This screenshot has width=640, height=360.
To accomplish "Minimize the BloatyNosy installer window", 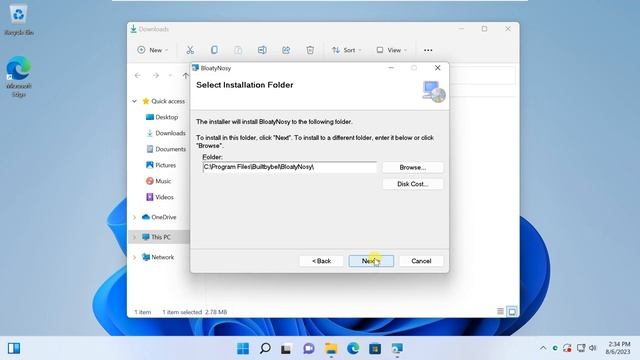I will [391, 68].
